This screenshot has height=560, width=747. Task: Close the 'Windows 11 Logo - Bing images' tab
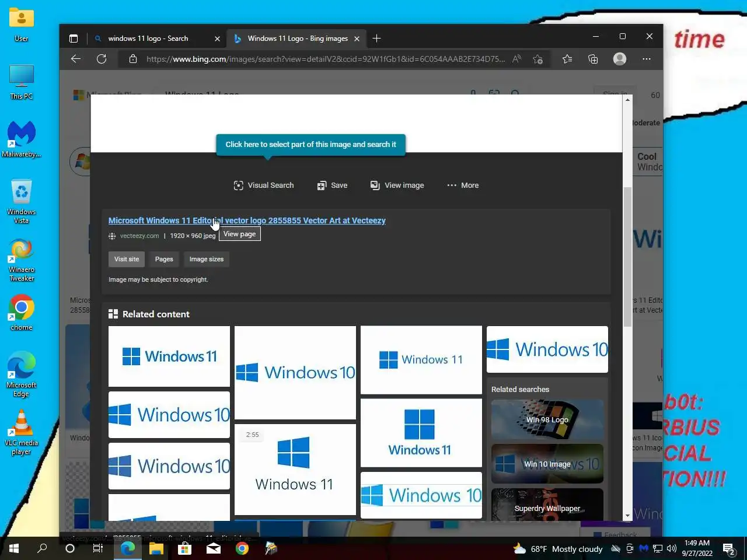click(357, 38)
